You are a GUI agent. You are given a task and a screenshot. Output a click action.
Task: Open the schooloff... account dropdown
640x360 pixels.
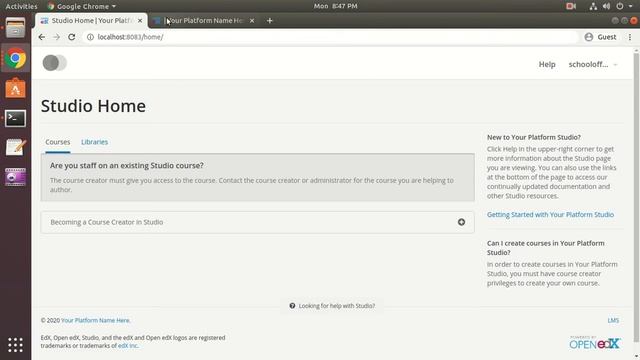pos(593,64)
